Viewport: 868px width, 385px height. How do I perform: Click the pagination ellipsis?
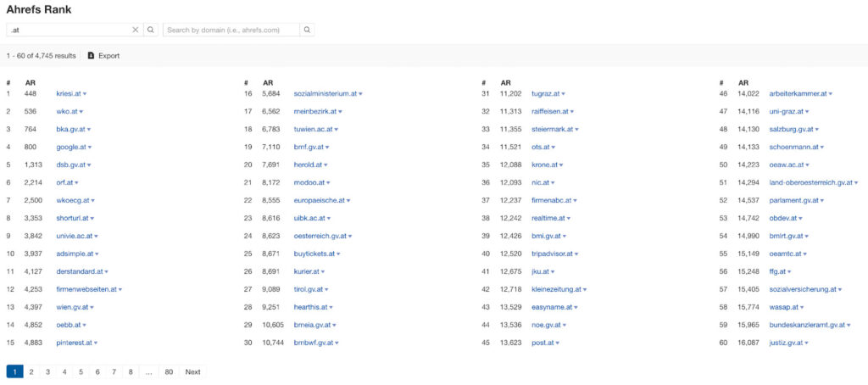(148, 371)
